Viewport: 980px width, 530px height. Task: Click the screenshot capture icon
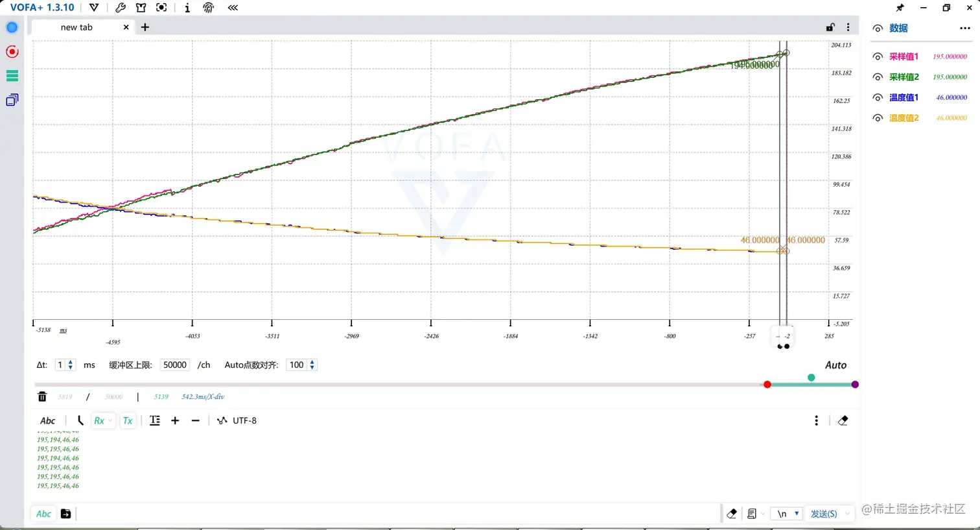click(161, 8)
